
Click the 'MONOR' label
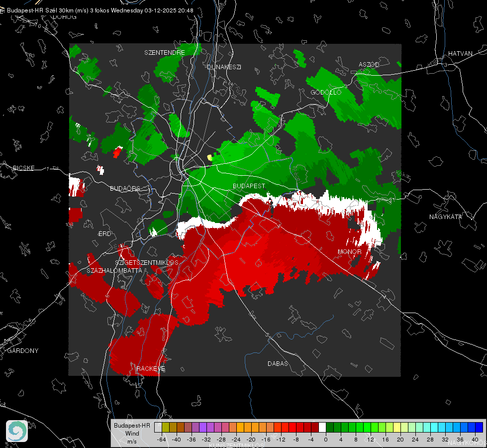point(349,251)
